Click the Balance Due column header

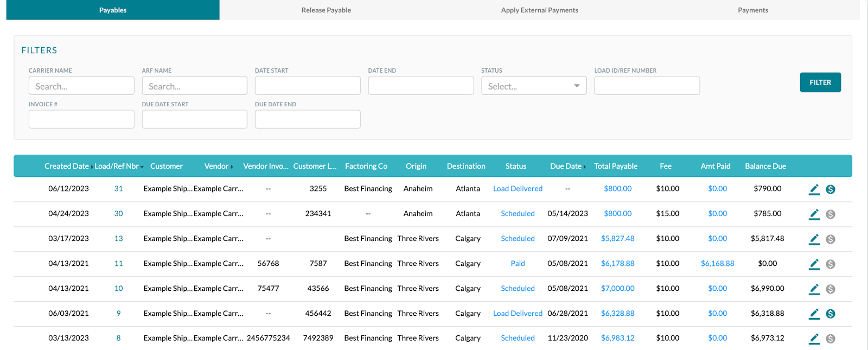(765, 166)
